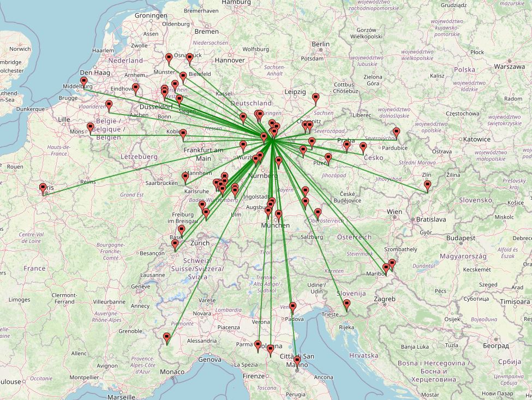Select the marker above Pardubice
This screenshot has width=532, height=400.
tap(396, 132)
